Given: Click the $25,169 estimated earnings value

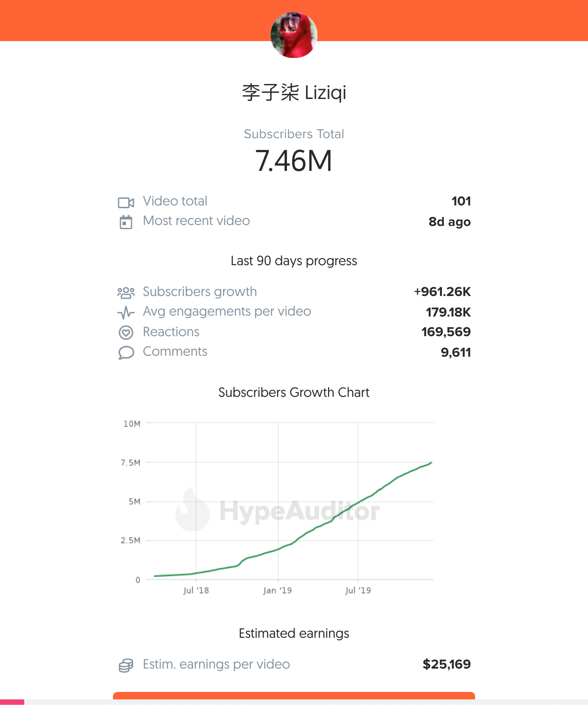Looking at the screenshot, I should [447, 664].
